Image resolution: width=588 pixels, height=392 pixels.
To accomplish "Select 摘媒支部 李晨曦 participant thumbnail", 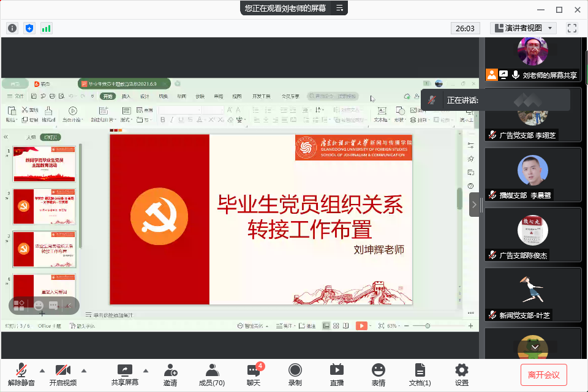I will coord(533,174).
